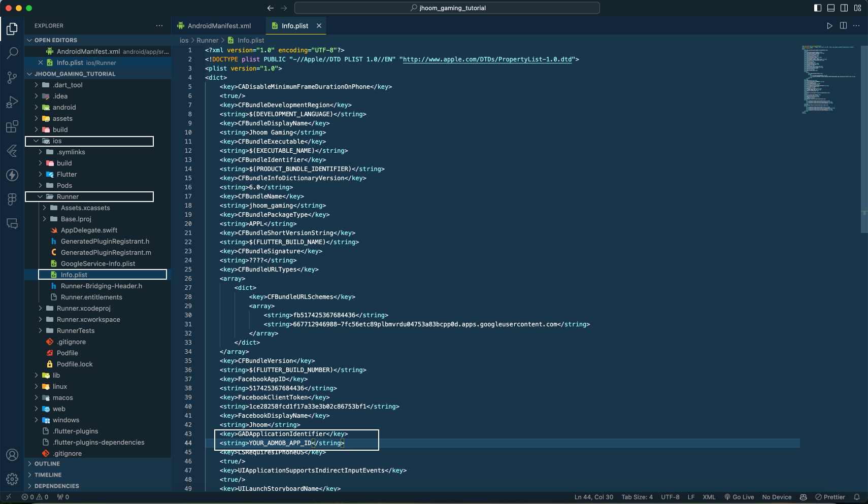Go forward with the navigation arrow
Viewport: 868px width, 504px height.
click(284, 8)
